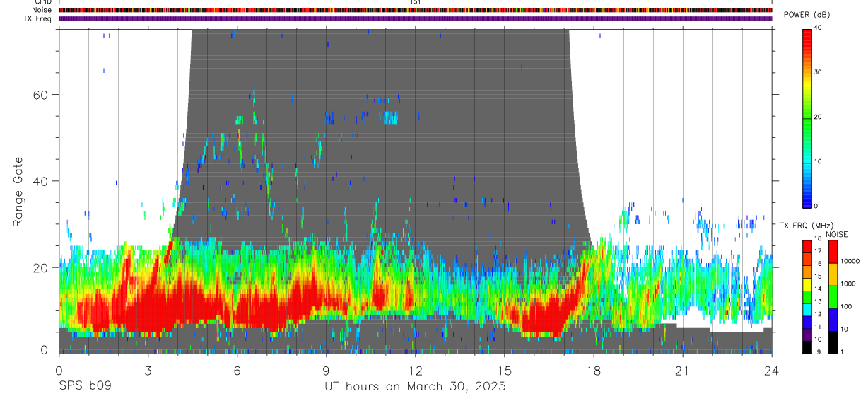Viewport: 868px width, 401px height.
Task: Click the POWER (dB) legend title
Action: 807,15
